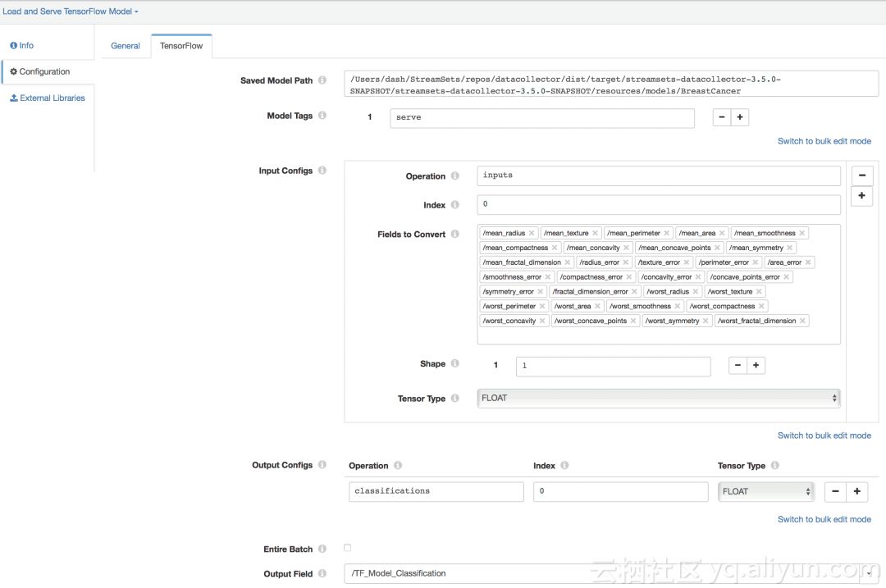The width and height of the screenshot is (886, 588).
Task: Click the inputs Operation field
Action: coord(658,175)
